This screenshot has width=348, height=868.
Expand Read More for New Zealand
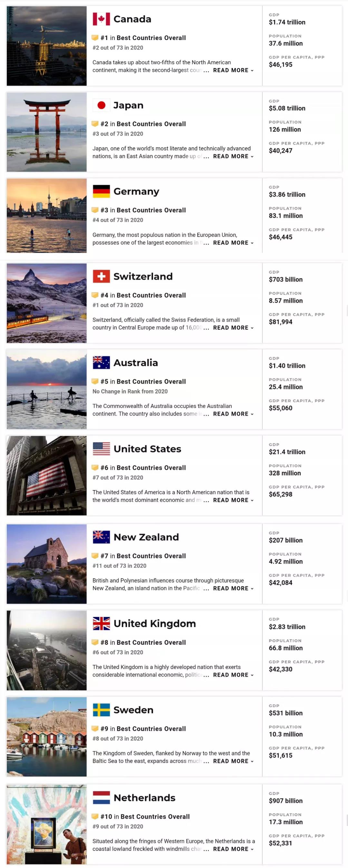pyautogui.click(x=233, y=588)
